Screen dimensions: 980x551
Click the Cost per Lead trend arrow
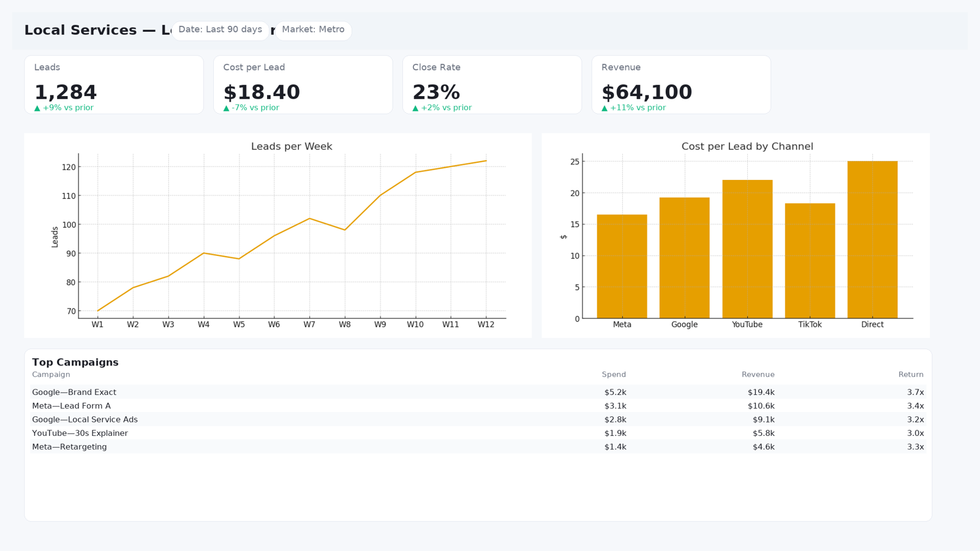pos(227,108)
